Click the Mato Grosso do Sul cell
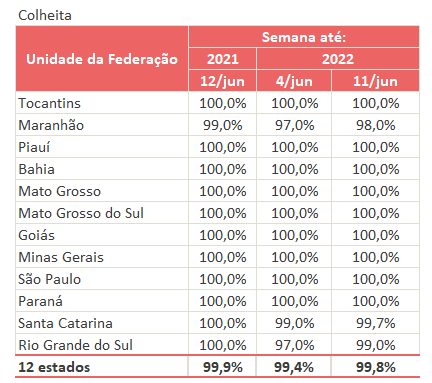Viewport: 432px width, 383px height. pos(102,213)
